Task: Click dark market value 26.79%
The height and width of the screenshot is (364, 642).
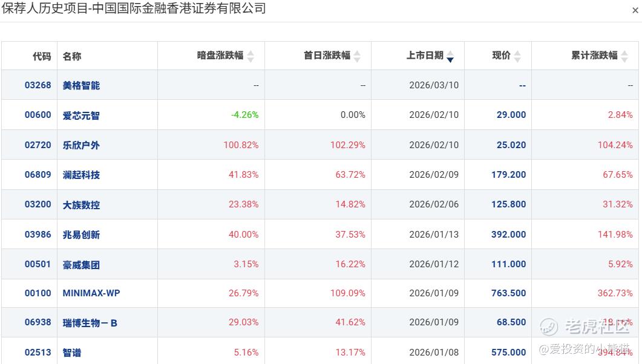Action: [244, 293]
